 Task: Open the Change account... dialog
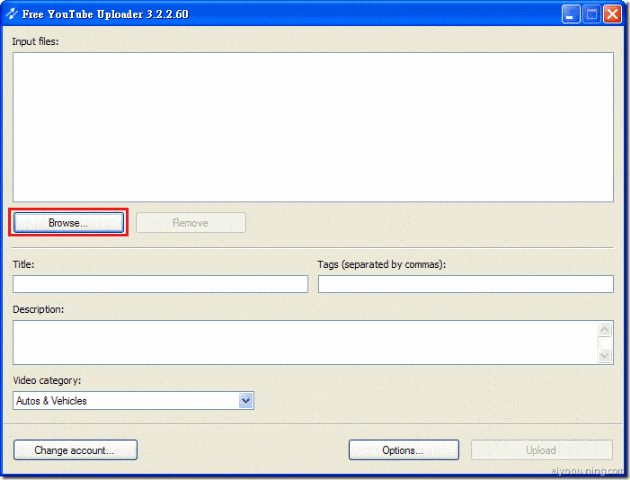pos(75,450)
